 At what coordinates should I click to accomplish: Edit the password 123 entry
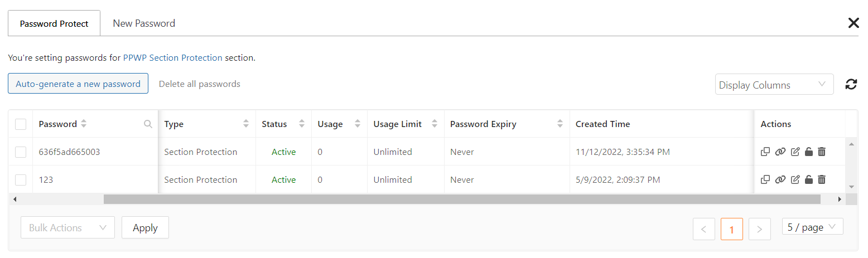795,179
